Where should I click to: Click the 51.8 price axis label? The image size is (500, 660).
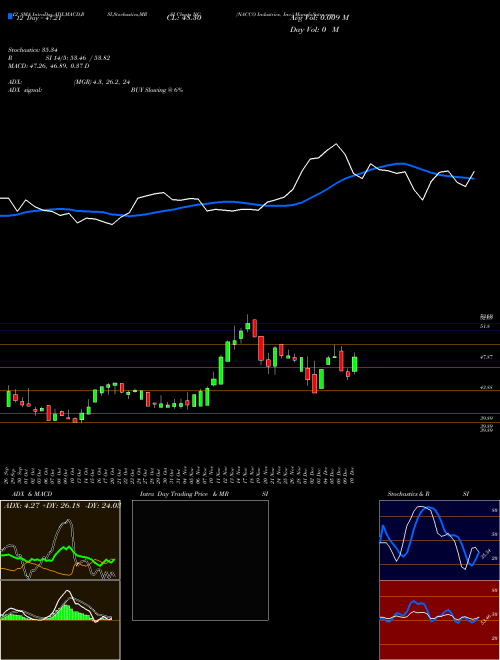point(485,326)
